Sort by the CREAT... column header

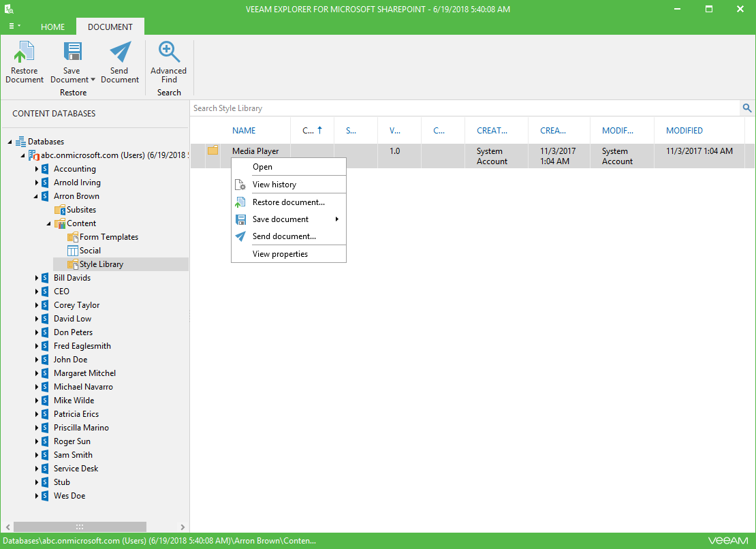(492, 131)
